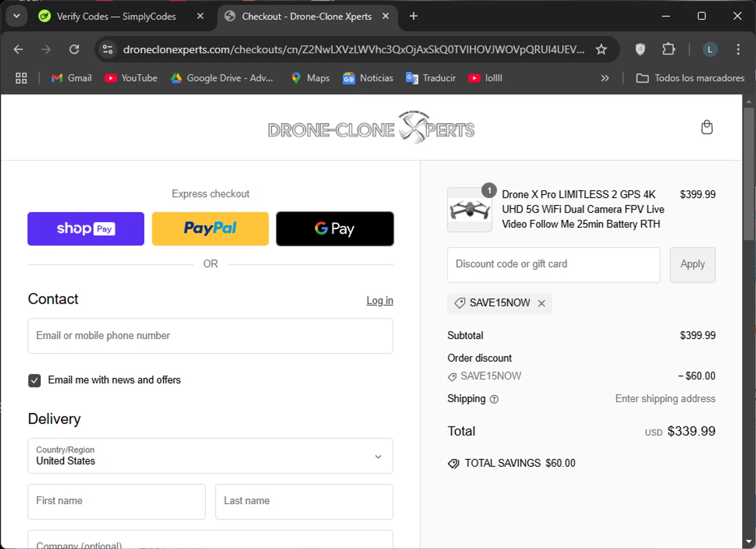Open the tab search dropdown arrow
The height and width of the screenshot is (549, 756).
pos(17,16)
